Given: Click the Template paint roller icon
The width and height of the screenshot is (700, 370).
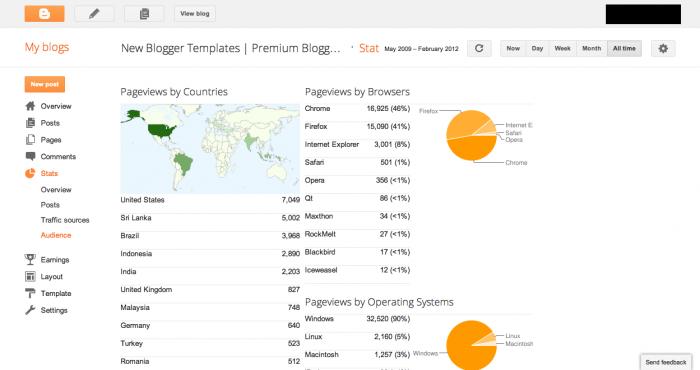Looking at the screenshot, I should click(30, 293).
